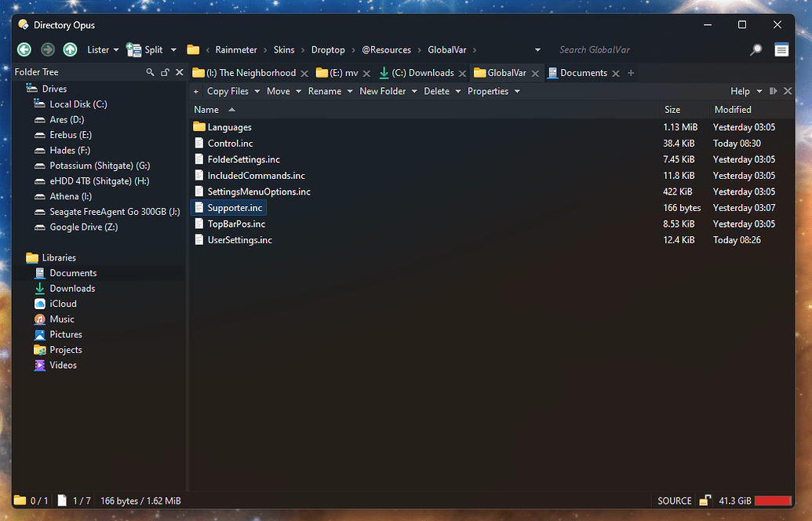This screenshot has height=521, width=812.
Task: Toggle the Folder Tree lock icon
Action: point(166,72)
